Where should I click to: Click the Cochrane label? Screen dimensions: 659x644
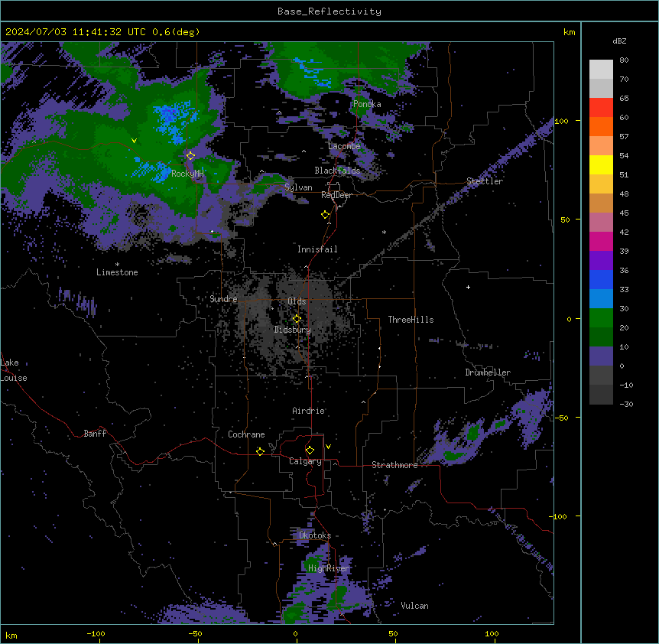tap(246, 434)
